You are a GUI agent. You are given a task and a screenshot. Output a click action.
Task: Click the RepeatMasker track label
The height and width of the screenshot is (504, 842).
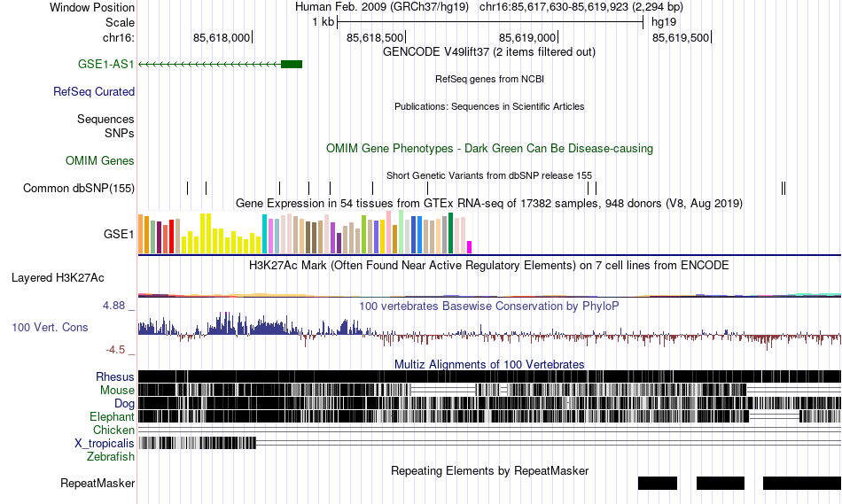tap(97, 483)
